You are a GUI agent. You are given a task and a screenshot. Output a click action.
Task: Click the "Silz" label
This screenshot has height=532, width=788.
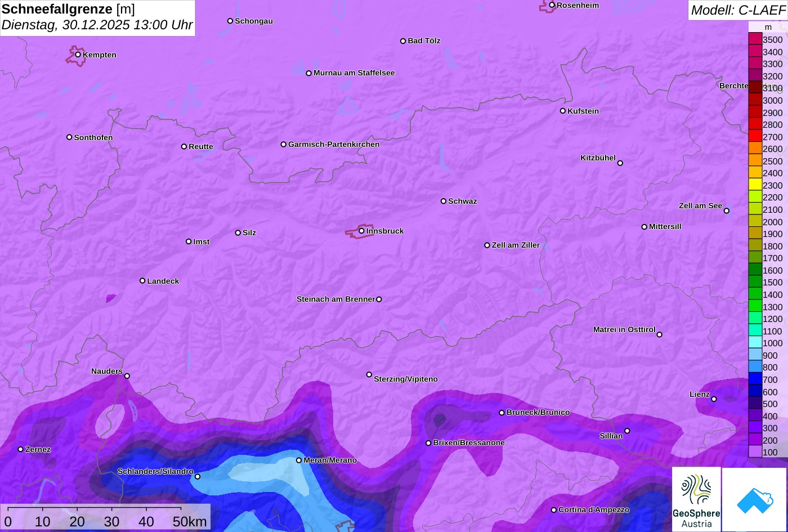click(249, 233)
